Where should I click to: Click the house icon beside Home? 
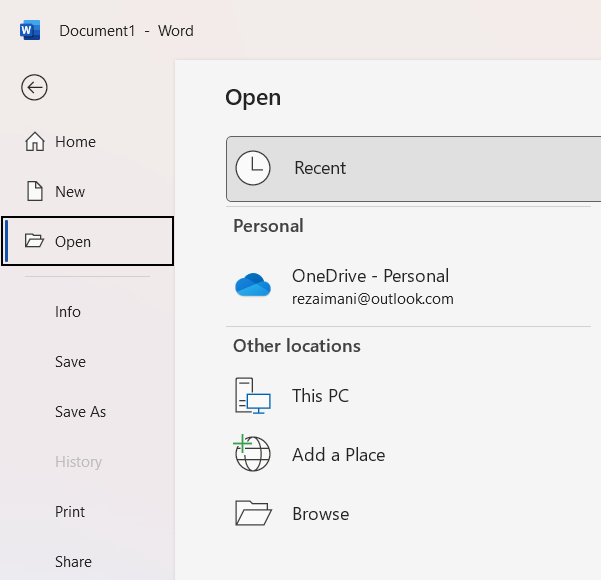coord(35,141)
